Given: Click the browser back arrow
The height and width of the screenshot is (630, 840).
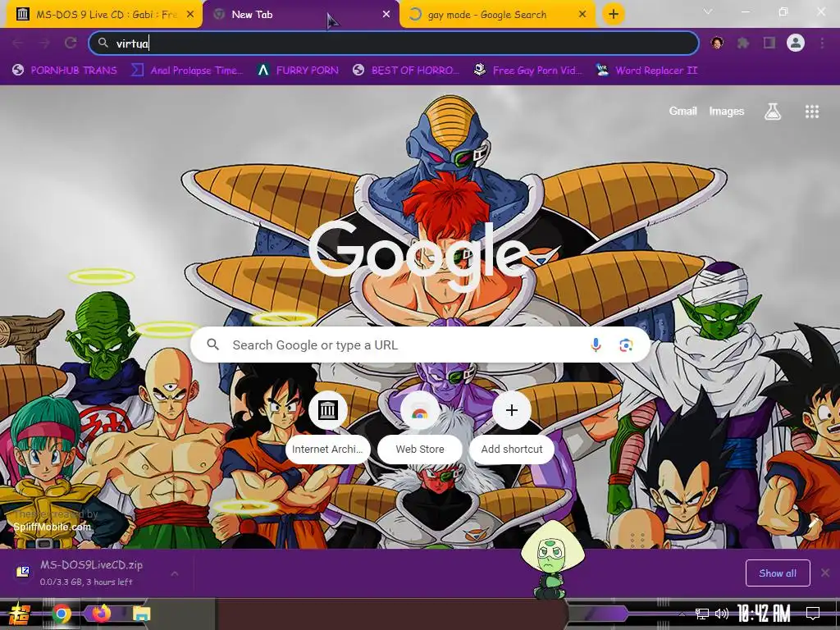Looking at the screenshot, I should coord(18,43).
